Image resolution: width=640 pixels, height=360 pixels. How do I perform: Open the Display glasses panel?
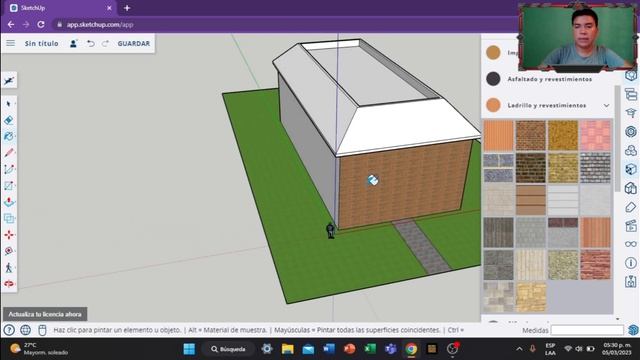631,244
